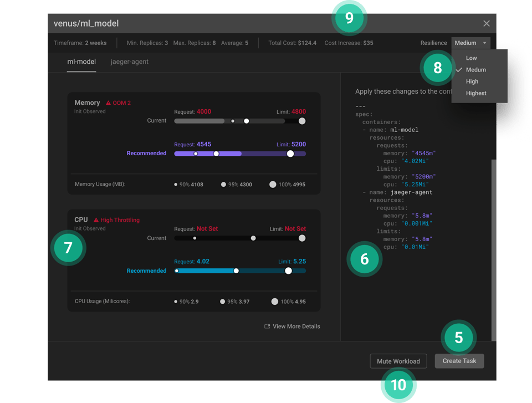
Task: Click the YAML requests memory "4545m" value
Action: 423,154
